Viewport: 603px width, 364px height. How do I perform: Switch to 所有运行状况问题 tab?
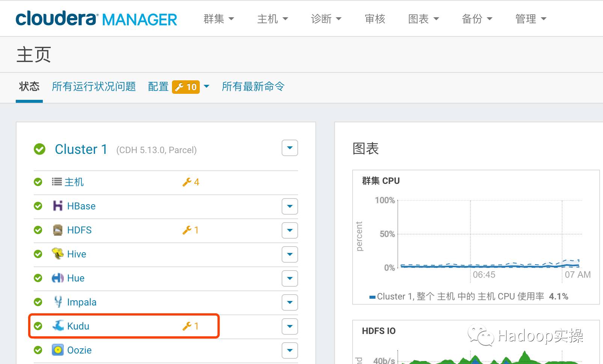94,87
